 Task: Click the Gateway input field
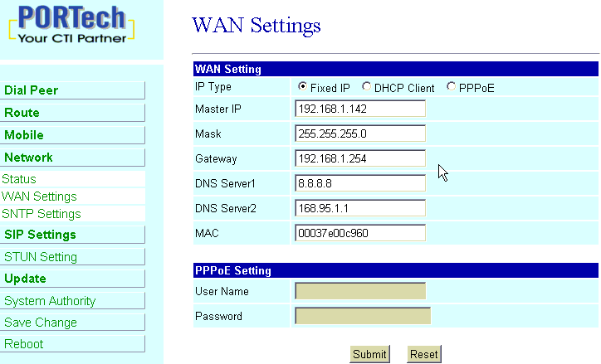coord(360,158)
